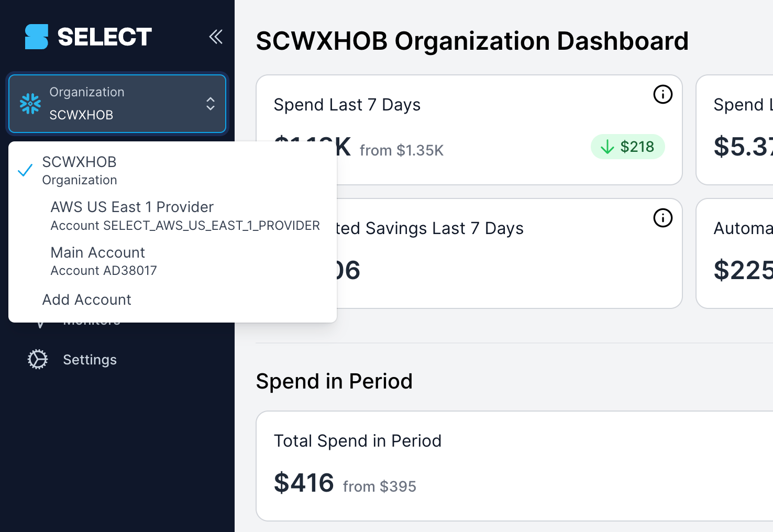Click the Settings gear icon
Screen dimensions: 773x532
(x=38, y=360)
